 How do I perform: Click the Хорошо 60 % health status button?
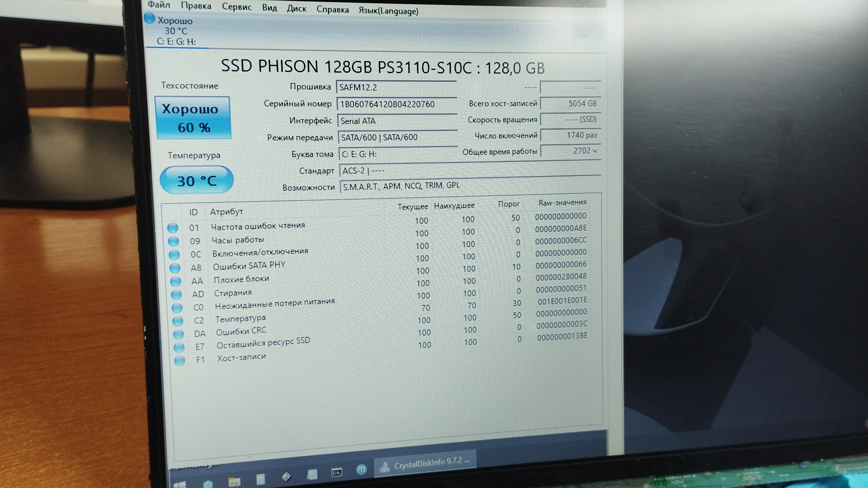(193, 118)
